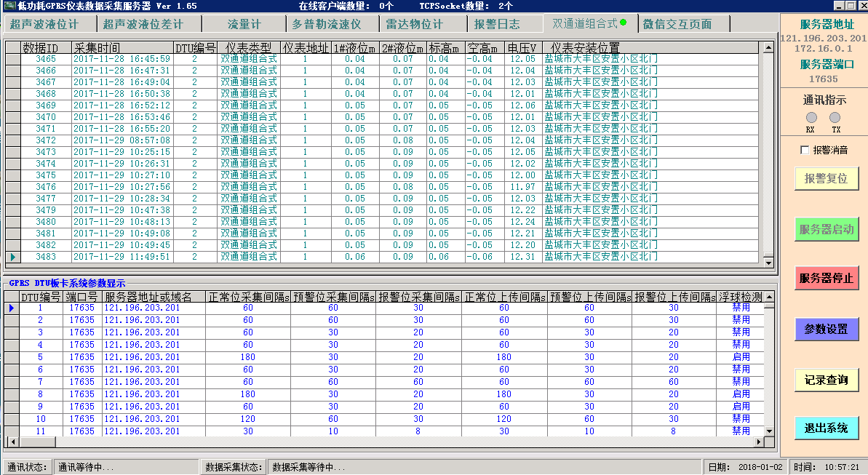This screenshot has width=868, height=475.
Task: Switch to the 微信交互页面 tab
Action: click(677, 24)
